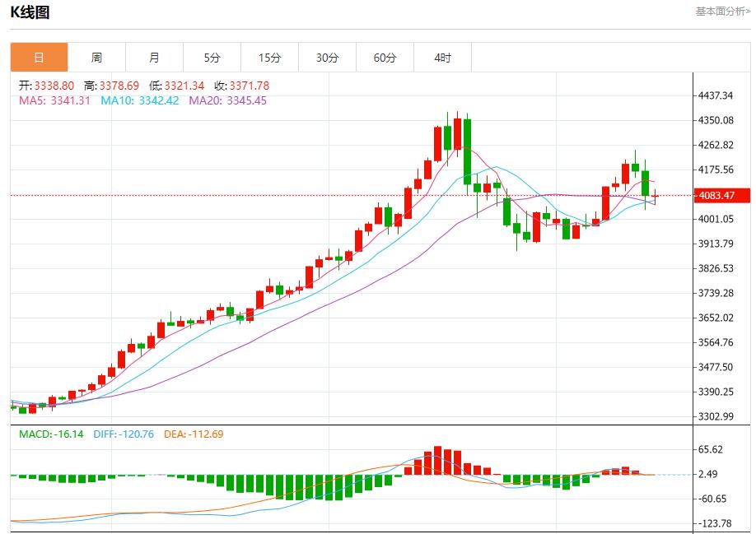Select the 60分 interval tab
This screenshot has height=534, width=756.
click(385, 58)
